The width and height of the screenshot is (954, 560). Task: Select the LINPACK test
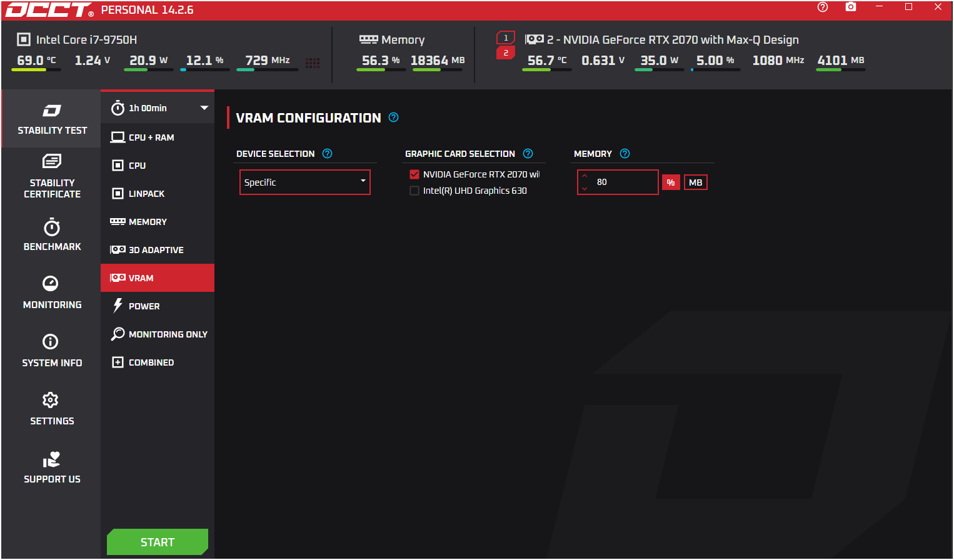158,193
